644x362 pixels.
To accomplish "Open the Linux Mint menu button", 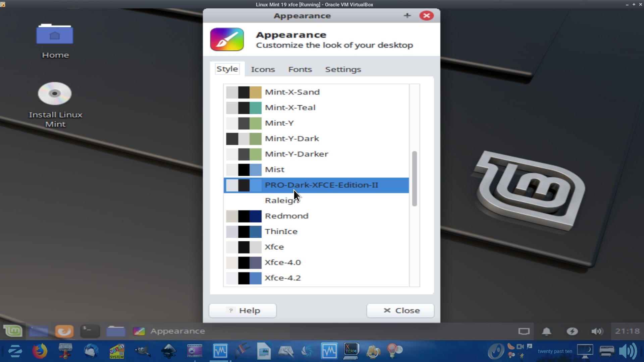I will [13, 331].
